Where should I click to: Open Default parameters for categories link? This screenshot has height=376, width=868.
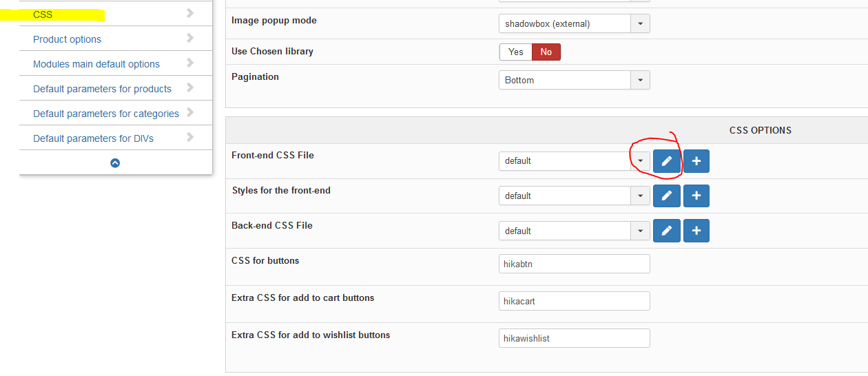(x=106, y=114)
